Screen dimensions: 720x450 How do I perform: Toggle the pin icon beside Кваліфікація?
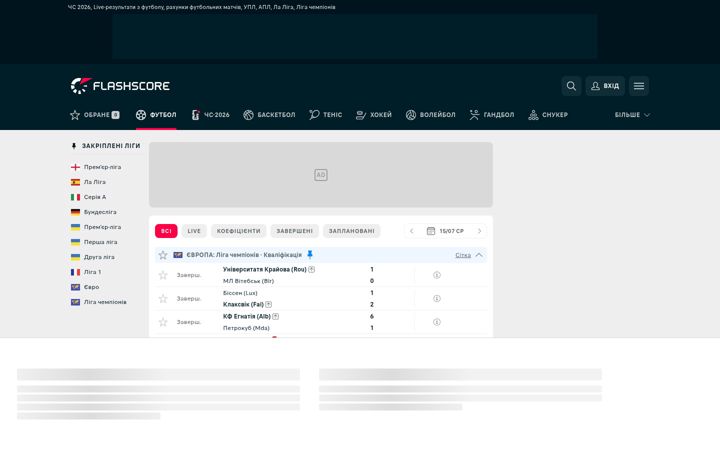310,254
